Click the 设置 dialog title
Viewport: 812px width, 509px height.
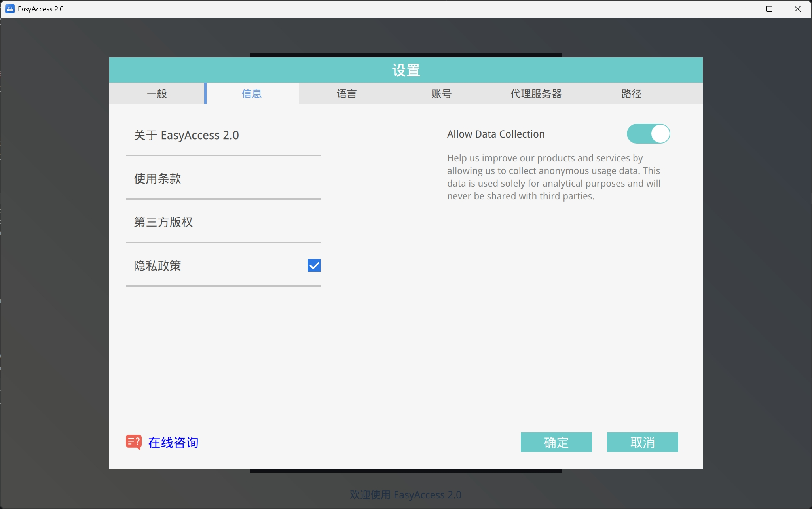coord(406,70)
